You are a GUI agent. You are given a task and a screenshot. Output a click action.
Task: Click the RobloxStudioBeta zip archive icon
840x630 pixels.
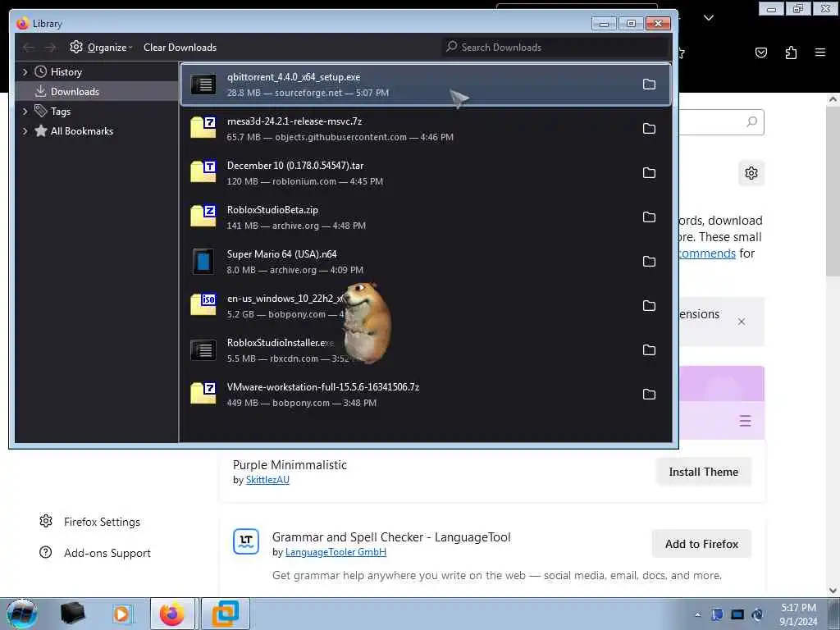point(203,217)
